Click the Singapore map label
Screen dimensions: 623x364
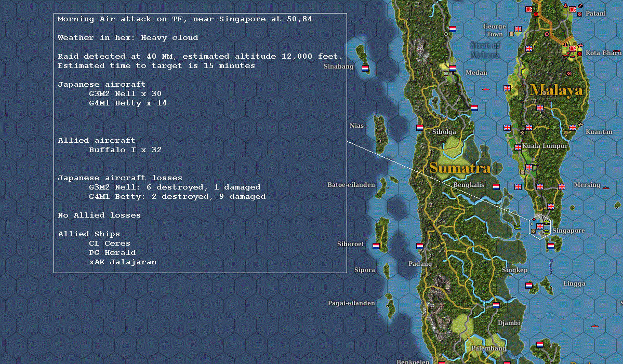pyautogui.click(x=568, y=231)
